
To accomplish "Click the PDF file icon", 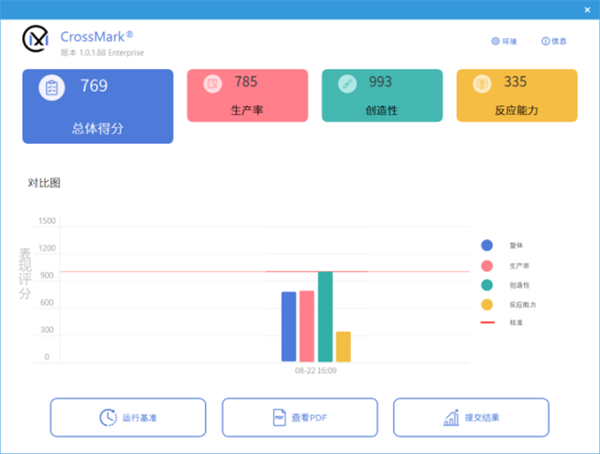I will click(279, 417).
